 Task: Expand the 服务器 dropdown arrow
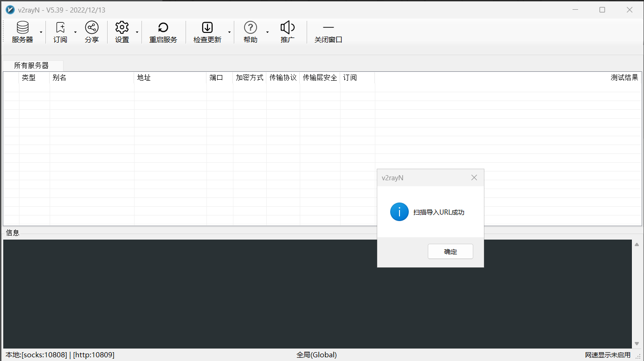click(41, 32)
